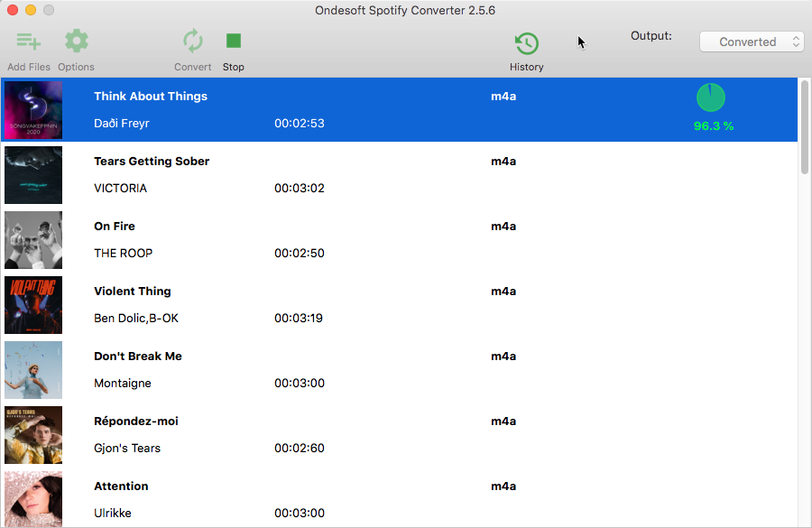Select song title "Violent Thing"

133,292
